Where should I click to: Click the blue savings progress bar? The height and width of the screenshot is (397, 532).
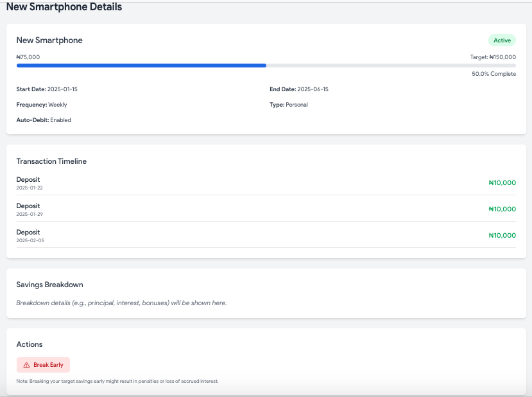click(266, 66)
